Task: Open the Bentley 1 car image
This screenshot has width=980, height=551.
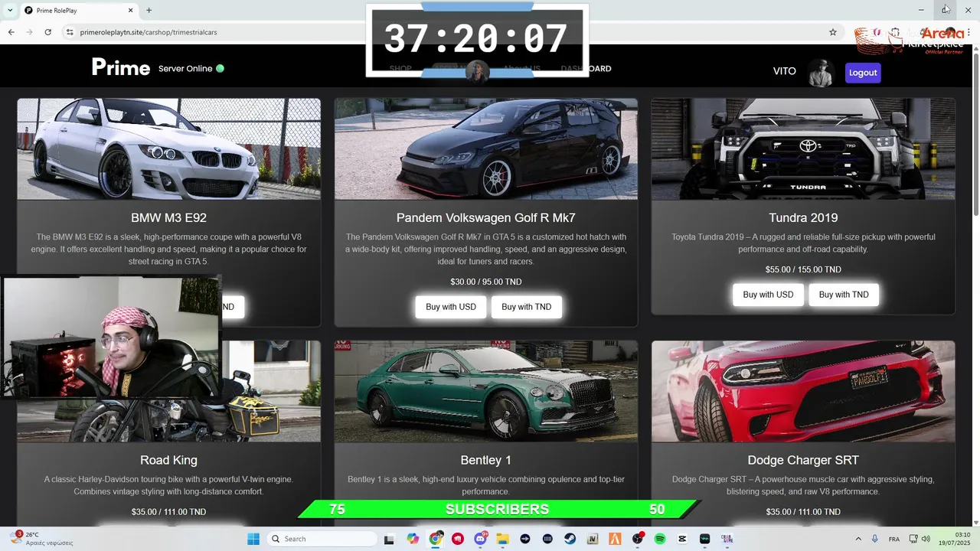Action: tap(485, 391)
